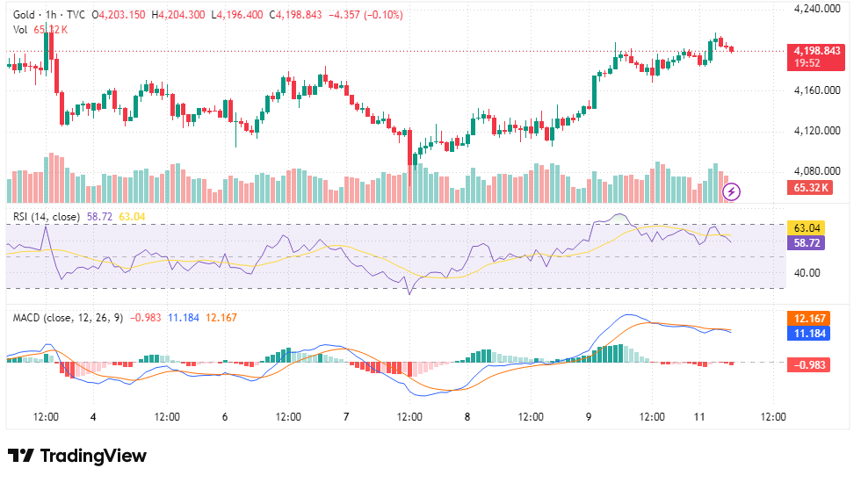Click date label 6 on the time axis

(225, 417)
